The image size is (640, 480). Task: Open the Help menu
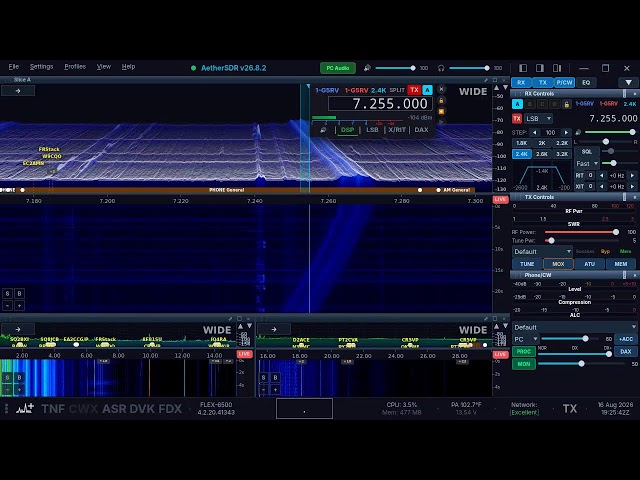[128, 67]
